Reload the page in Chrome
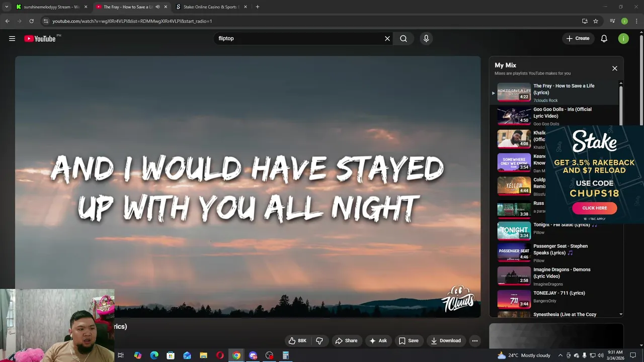 (x=31, y=21)
